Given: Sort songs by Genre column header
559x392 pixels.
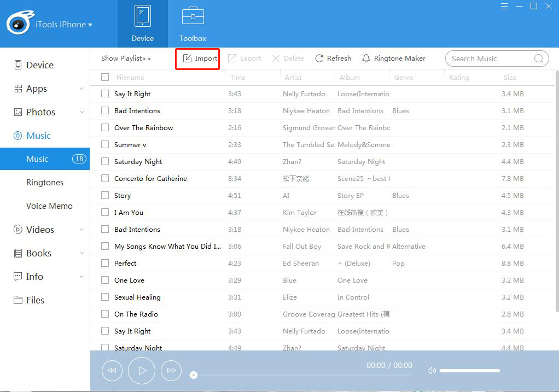Looking at the screenshot, I should pos(404,77).
